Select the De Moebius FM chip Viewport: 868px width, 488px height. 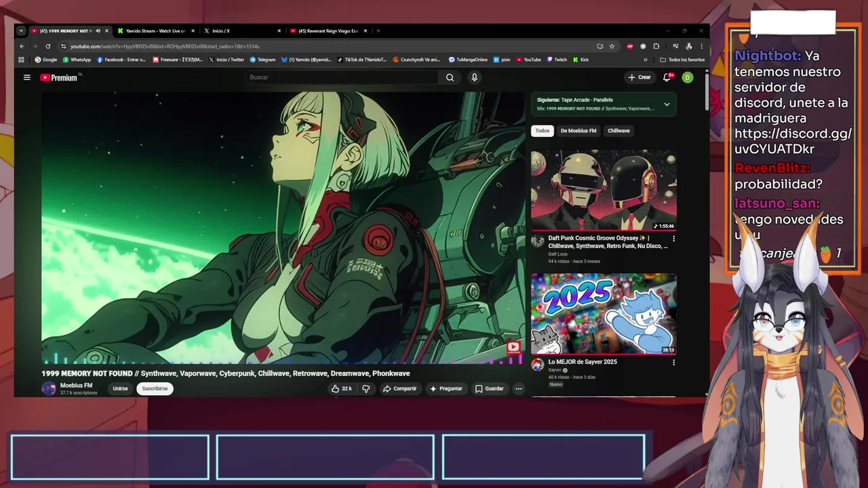(578, 131)
